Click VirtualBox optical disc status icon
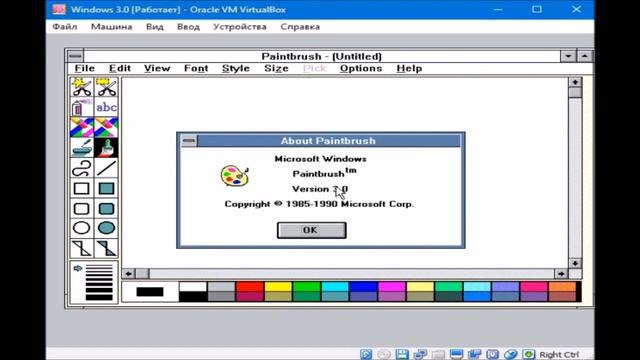640x360 pixels. (x=384, y=354)
